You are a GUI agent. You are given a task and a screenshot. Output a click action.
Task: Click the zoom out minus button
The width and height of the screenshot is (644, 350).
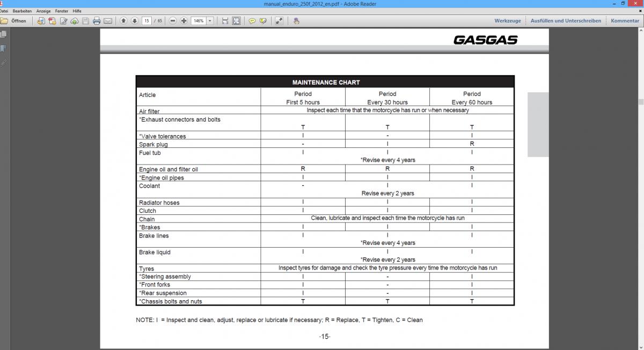tap(173, 21)
